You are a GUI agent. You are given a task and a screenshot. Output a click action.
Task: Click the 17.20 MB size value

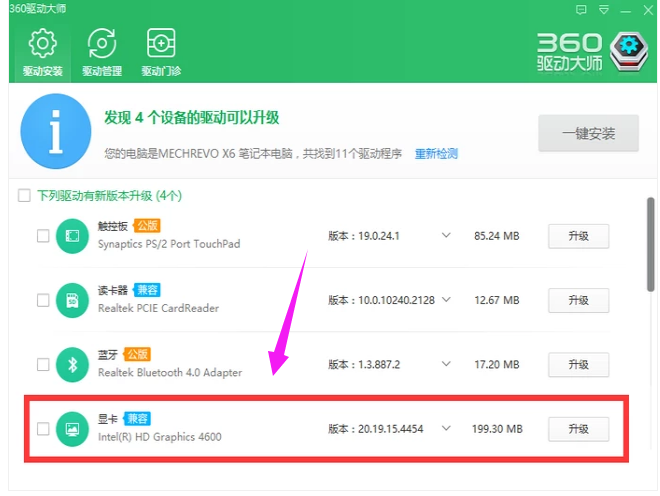[497, 364]
